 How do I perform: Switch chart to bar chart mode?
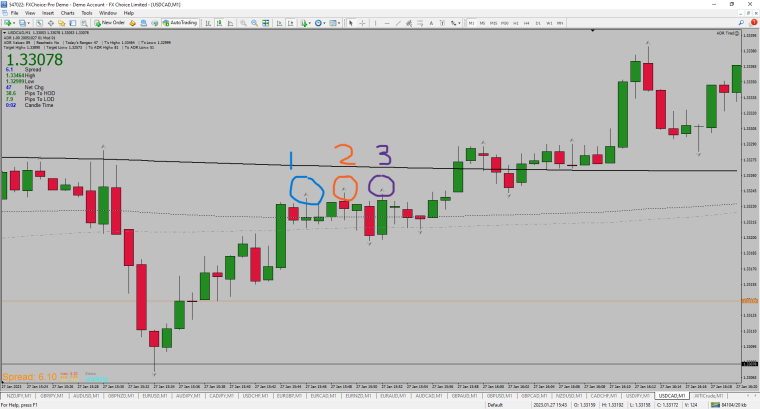(x=208, y=23)
